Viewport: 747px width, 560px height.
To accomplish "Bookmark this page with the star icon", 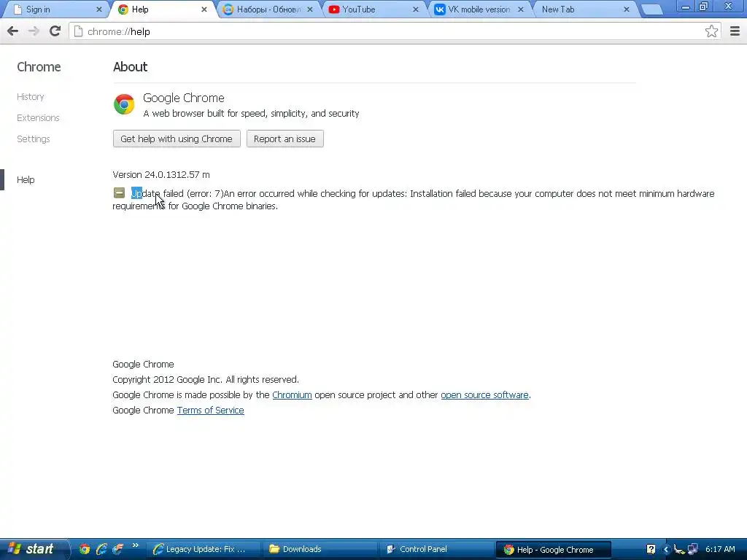I will point(711,31).
